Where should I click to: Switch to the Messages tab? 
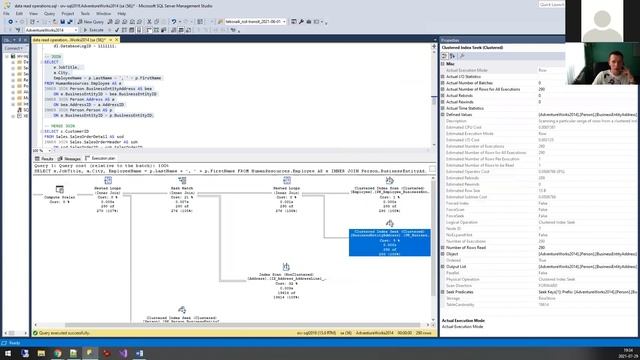[x=69, y=158]
